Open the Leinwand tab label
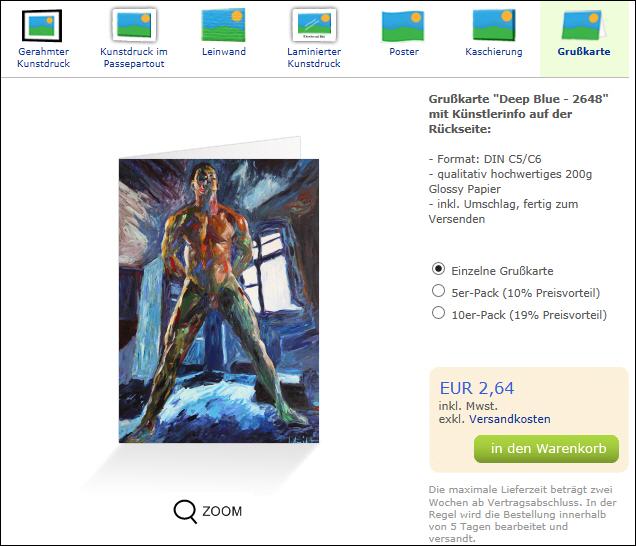The width and height of the screenshot is (636, 546). [x=224, y=52]
